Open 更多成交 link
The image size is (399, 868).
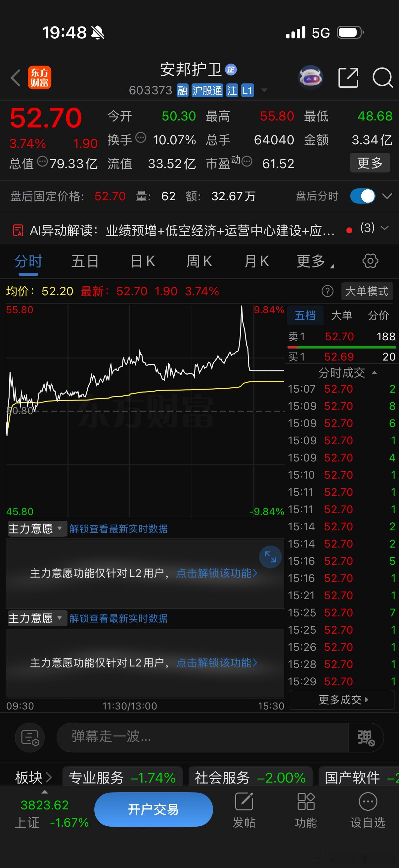(x=342, y=700)
